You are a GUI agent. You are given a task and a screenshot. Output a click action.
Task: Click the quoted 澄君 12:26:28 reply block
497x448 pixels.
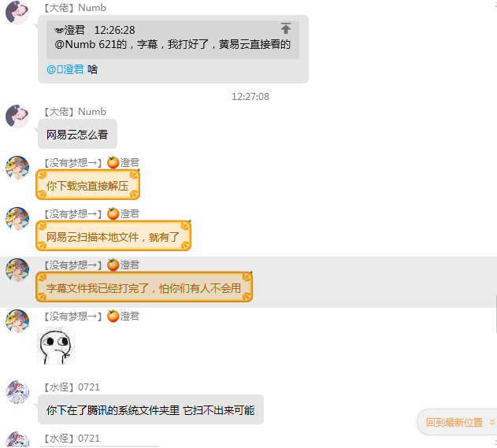pyautogui.click(x=172, y=39)
